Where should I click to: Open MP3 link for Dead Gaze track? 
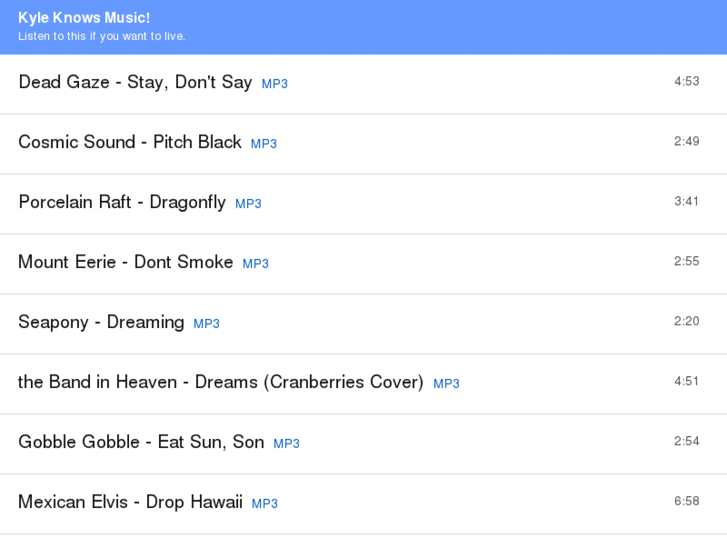coord(275,84)
